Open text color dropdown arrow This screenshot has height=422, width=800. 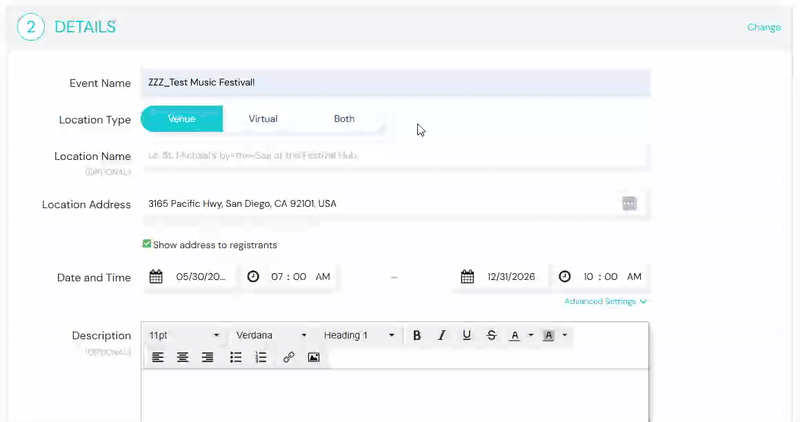[531, 335]
